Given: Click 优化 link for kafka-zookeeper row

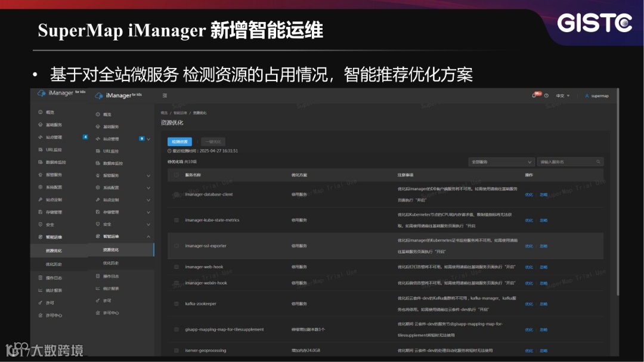Looking at the screenshot, I should pyautogui.click(x=528, y=305).
